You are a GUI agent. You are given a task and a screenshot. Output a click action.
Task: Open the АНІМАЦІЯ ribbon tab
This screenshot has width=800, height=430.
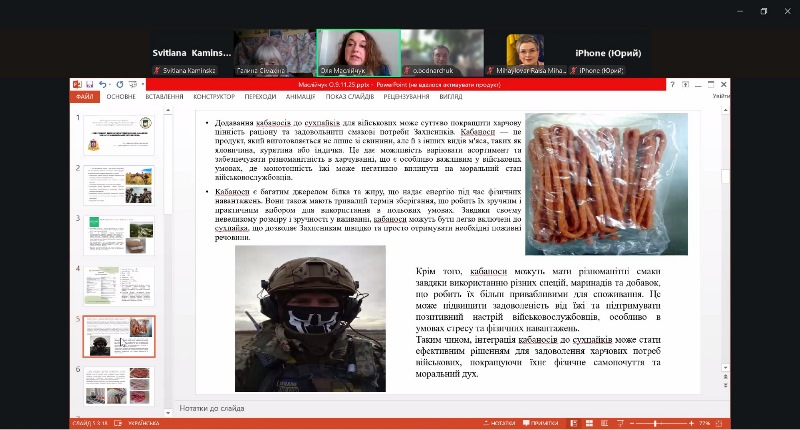click(x=300, y=97)
